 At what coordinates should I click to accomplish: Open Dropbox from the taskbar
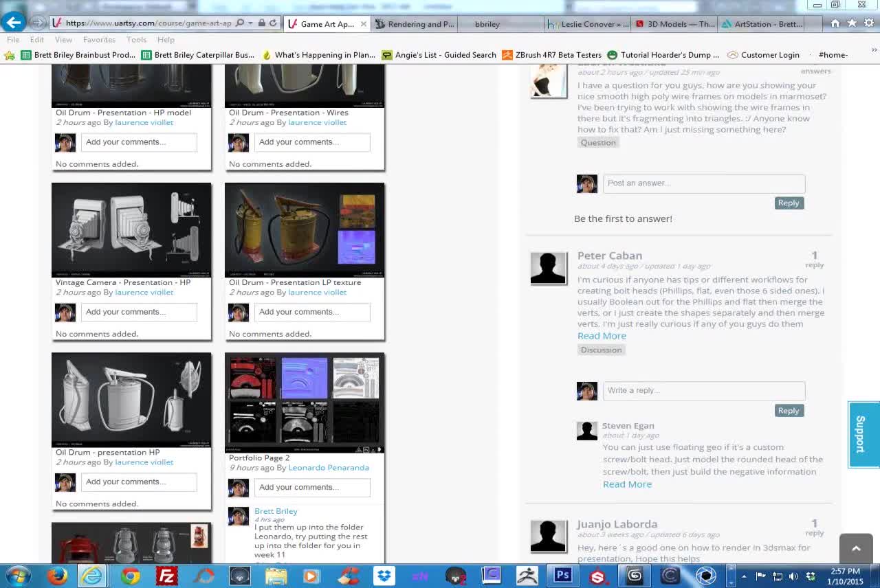click(x=384, y=576)
